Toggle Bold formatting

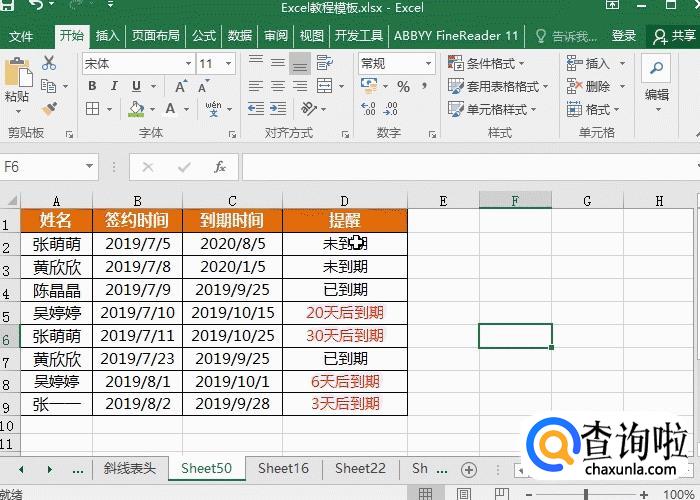(x=92, y=87)
